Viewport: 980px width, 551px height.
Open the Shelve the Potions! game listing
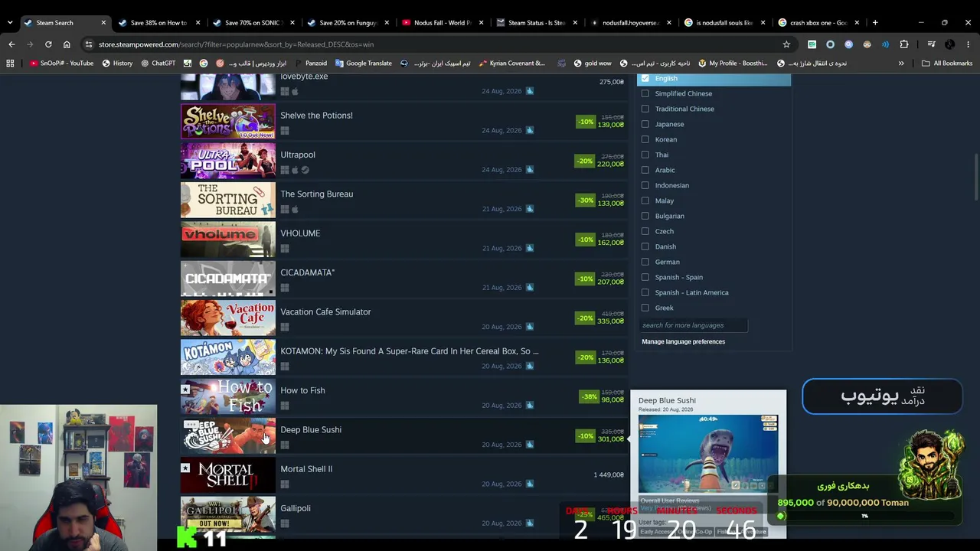click(x=404, y=121)
